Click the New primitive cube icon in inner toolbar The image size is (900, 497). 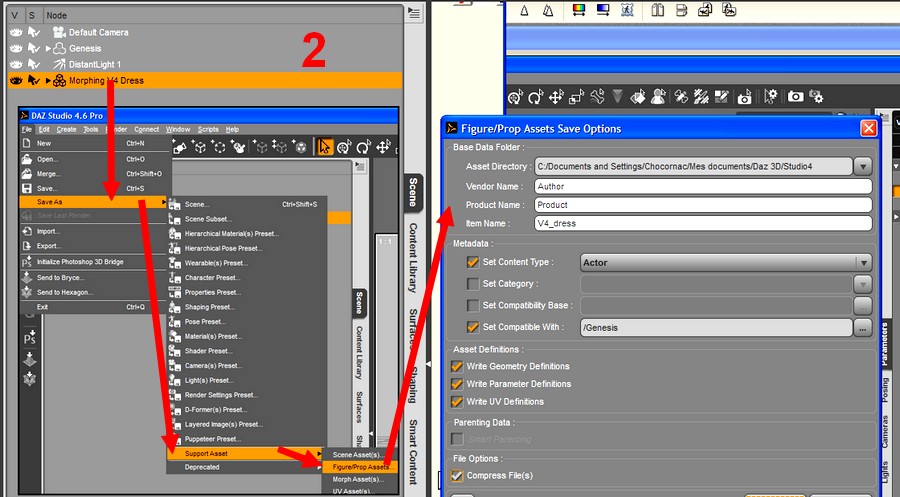pos(200,147)
